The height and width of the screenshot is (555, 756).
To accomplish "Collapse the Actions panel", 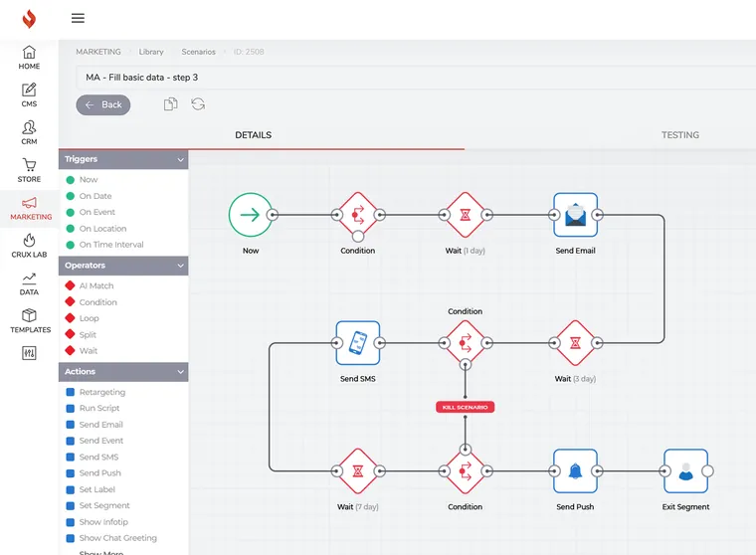I will coord(180,372).
